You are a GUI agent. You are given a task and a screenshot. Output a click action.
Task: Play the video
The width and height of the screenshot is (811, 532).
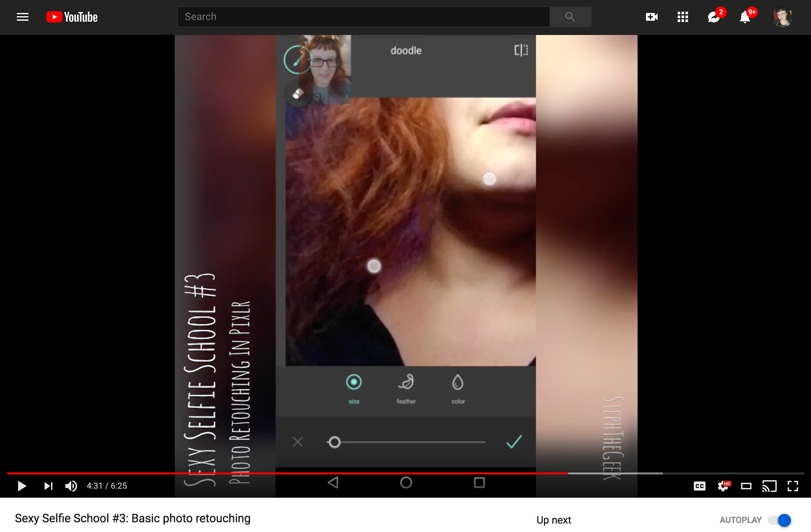point(22,486)
